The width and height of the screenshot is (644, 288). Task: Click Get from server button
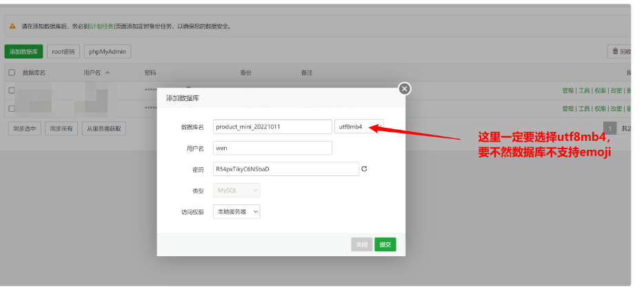(104, 128)
